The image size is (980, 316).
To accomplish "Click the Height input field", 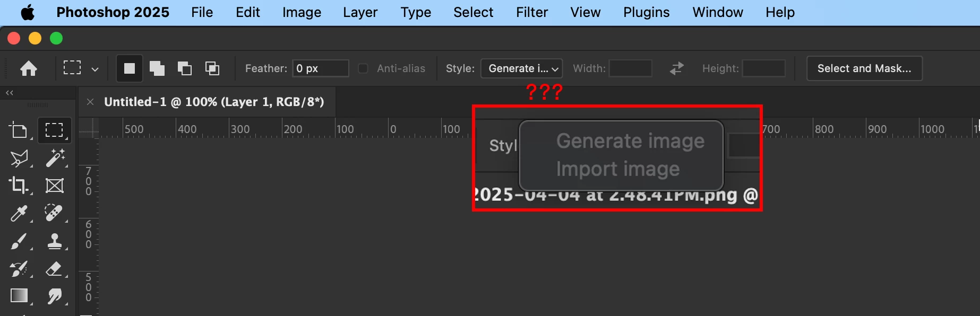I will click(763, 68).
